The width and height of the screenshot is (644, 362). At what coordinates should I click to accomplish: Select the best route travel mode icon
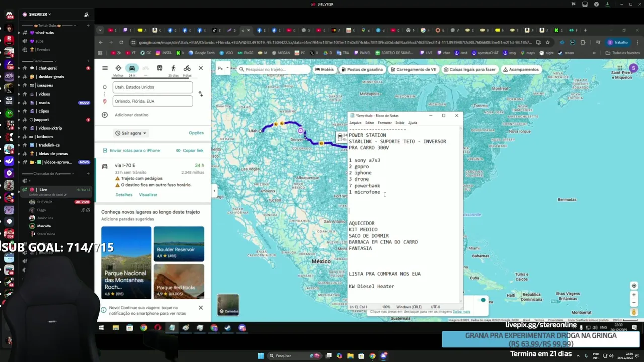(118, 68)
